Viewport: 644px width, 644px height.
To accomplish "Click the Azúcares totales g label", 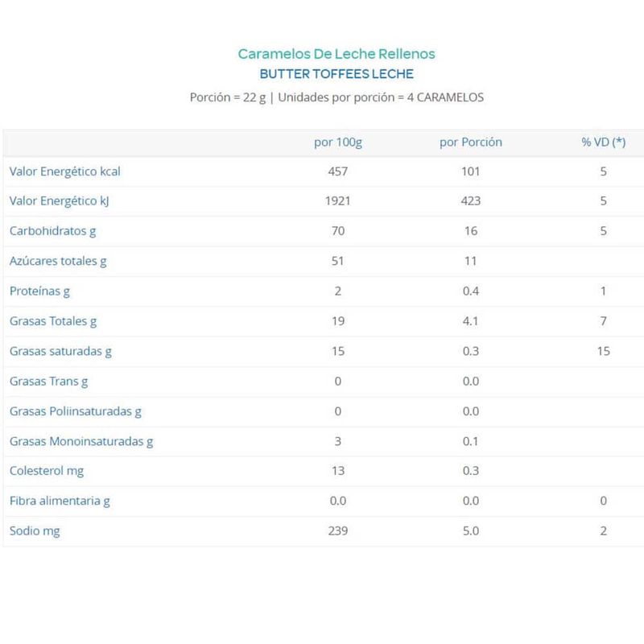I will click(x=57, y=261).
